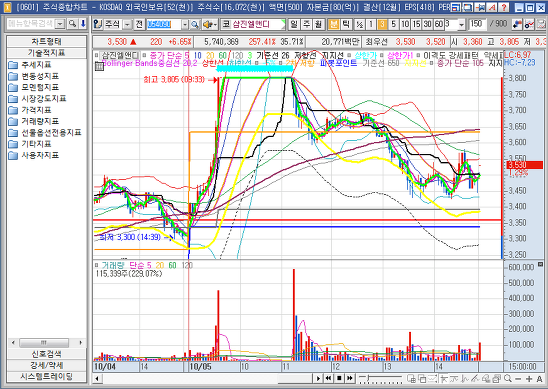Click the 30-minute interval button

[x=428, y=24]
